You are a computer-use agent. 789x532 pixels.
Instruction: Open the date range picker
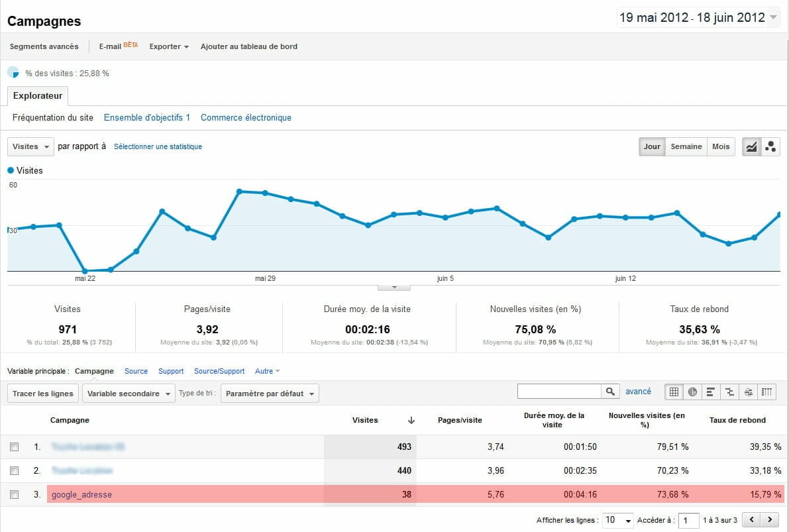pos(698,18)
